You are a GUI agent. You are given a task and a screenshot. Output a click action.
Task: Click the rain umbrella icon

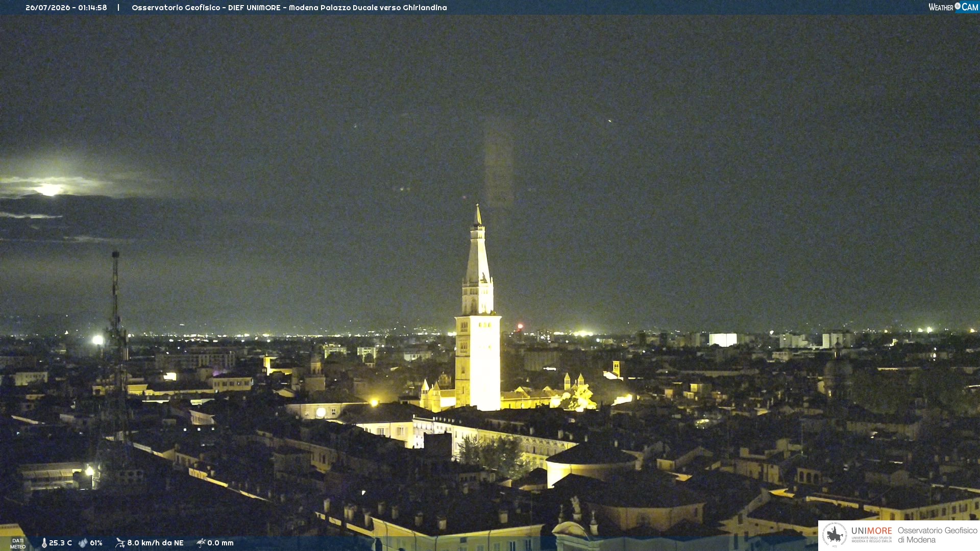(x=201, y=543)
